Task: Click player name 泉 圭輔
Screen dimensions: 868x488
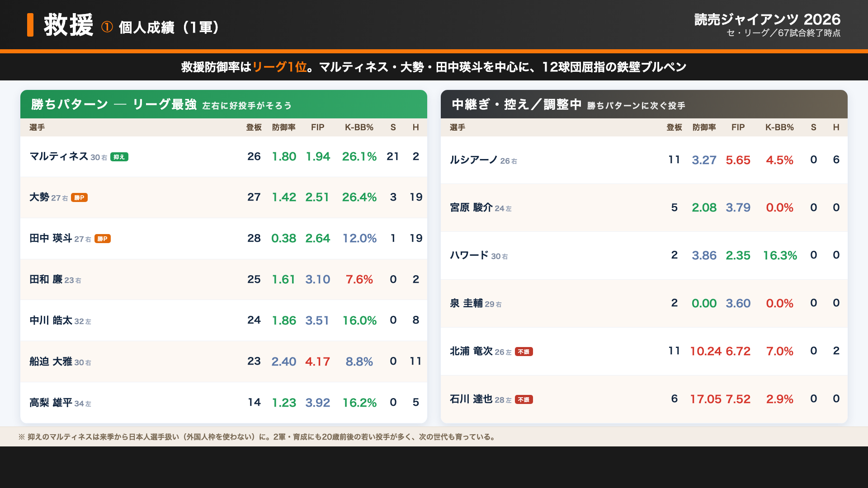Action: (x=466, y=303)
